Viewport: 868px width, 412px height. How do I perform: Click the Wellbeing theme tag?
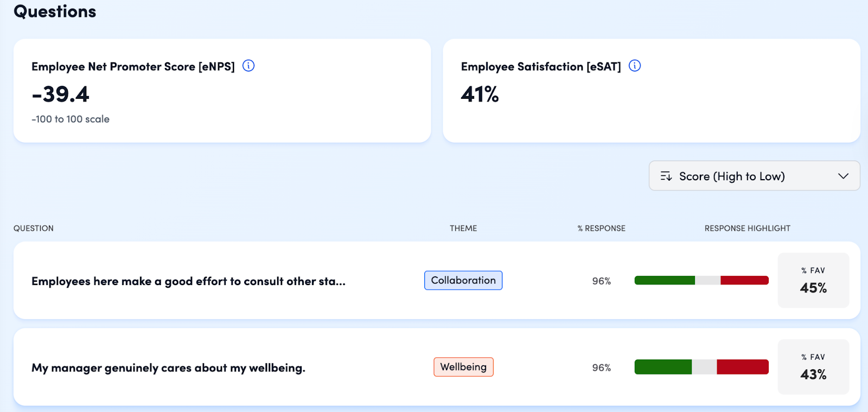coord(463,367)
